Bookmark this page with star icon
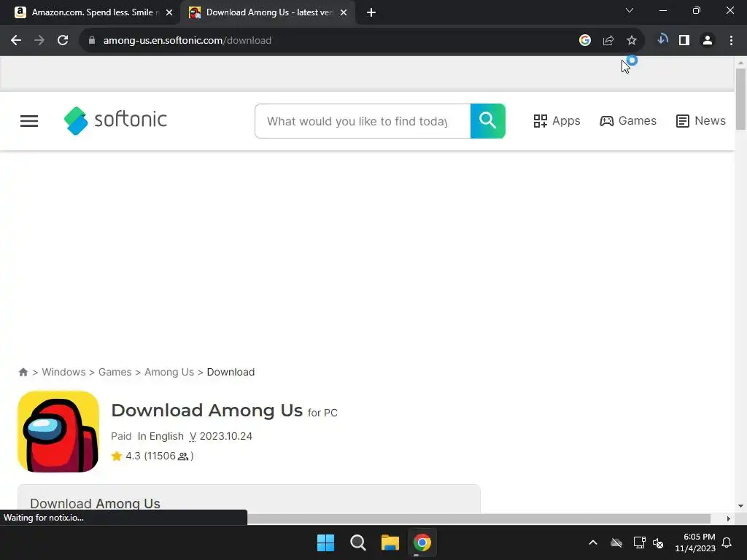 tap(632, 41)
